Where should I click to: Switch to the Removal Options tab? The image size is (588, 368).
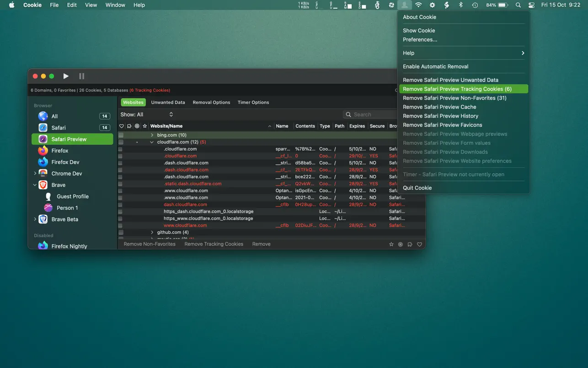pos(211,103)
